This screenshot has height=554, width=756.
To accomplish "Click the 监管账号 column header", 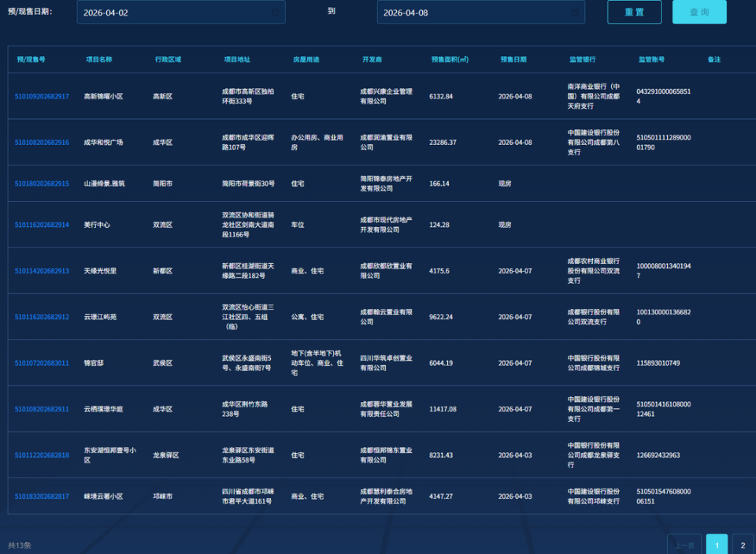I will [651, 59].
